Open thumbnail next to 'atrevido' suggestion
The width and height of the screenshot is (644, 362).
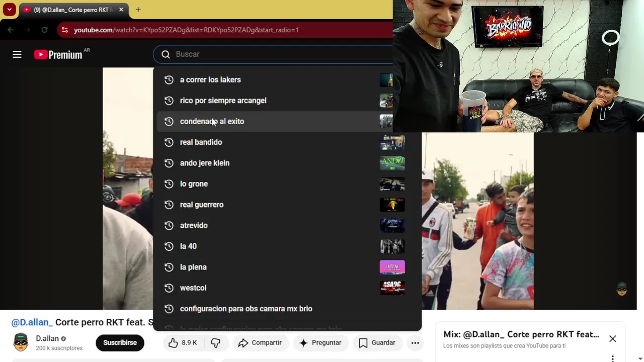[392, 225]
